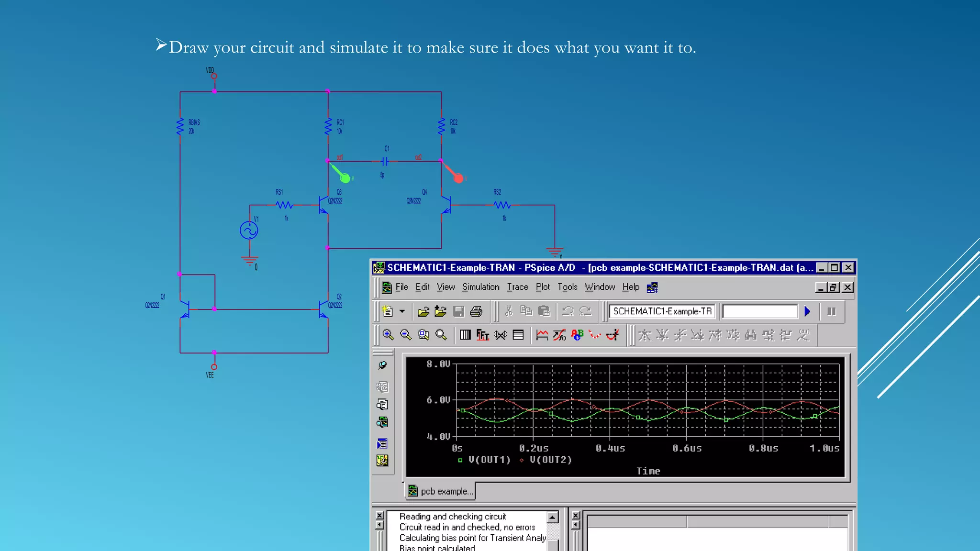The width and height of the screenshot is (980, 551).
Task: Click the Append file folder icon
Action: (440, 311)
